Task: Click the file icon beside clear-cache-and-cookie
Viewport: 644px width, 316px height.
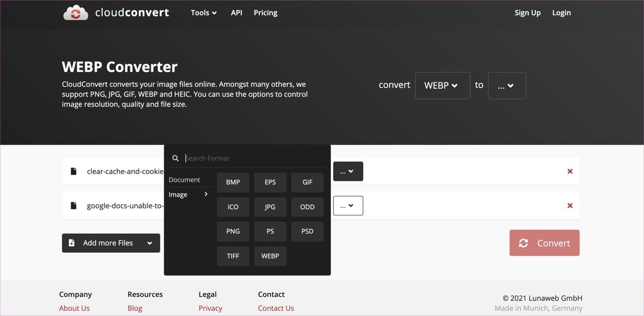Action: (74, 171)
